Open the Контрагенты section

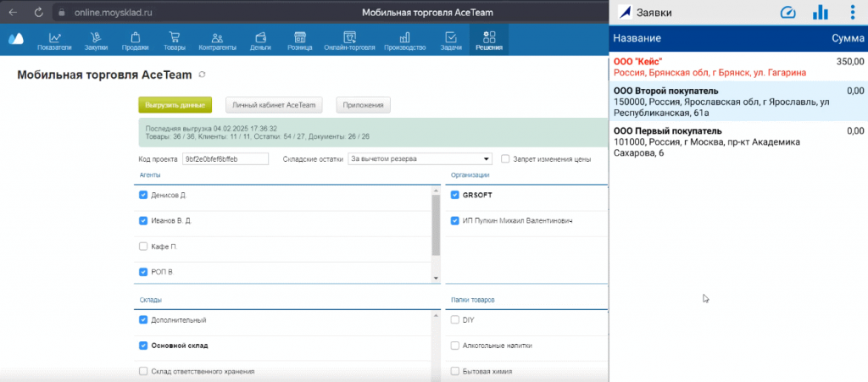(x=217, y=41)
